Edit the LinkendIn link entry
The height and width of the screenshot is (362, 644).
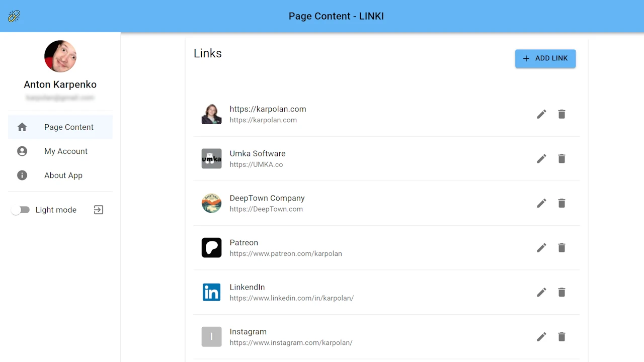541,292
